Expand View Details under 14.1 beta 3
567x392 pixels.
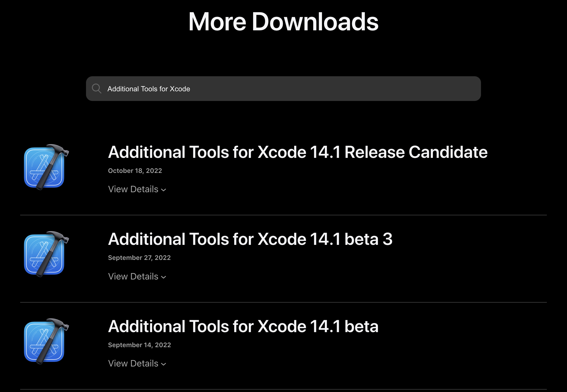(x=137, y=277)
